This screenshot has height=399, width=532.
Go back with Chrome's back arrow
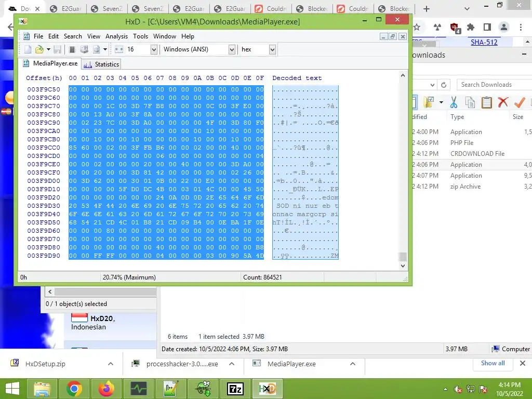coord(10,27)
